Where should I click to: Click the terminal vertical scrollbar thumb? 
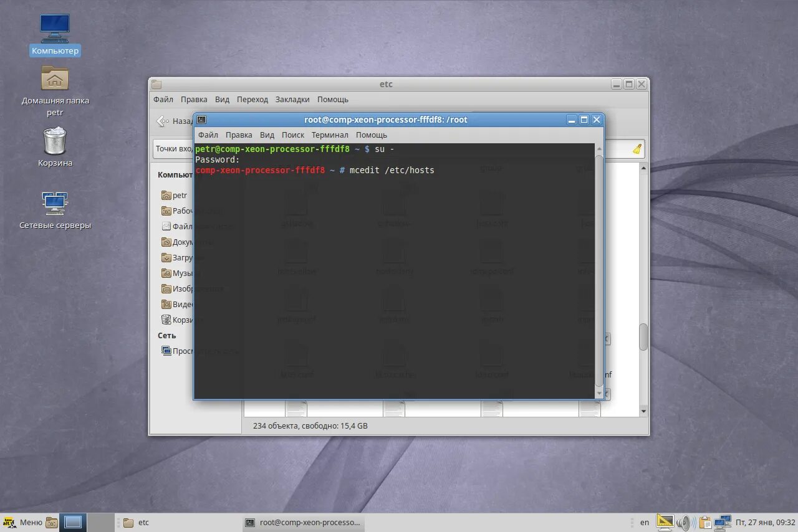(599, 271)
